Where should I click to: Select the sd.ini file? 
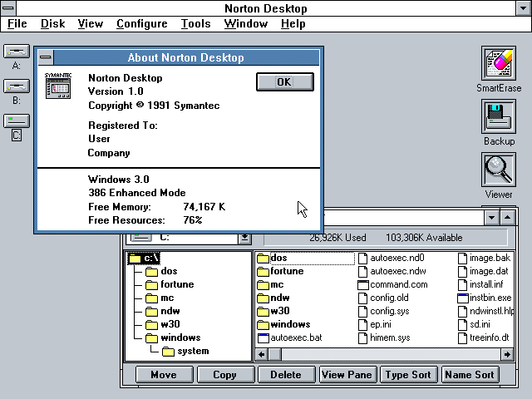tap(474, 324)
